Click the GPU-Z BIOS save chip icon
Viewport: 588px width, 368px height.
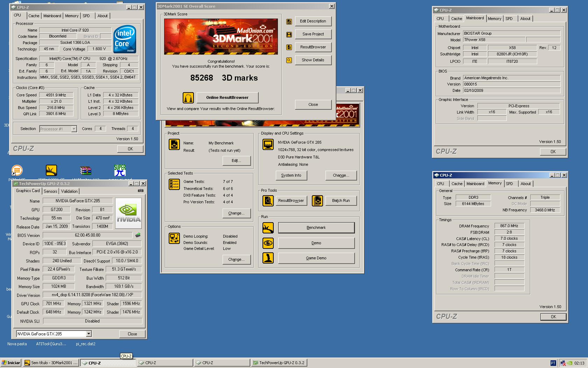coord(138,235)
